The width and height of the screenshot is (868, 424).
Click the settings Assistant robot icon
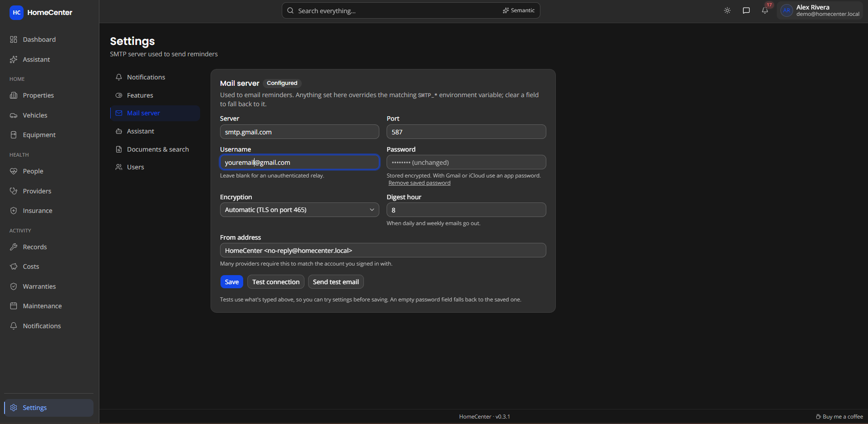click(119, 131)
